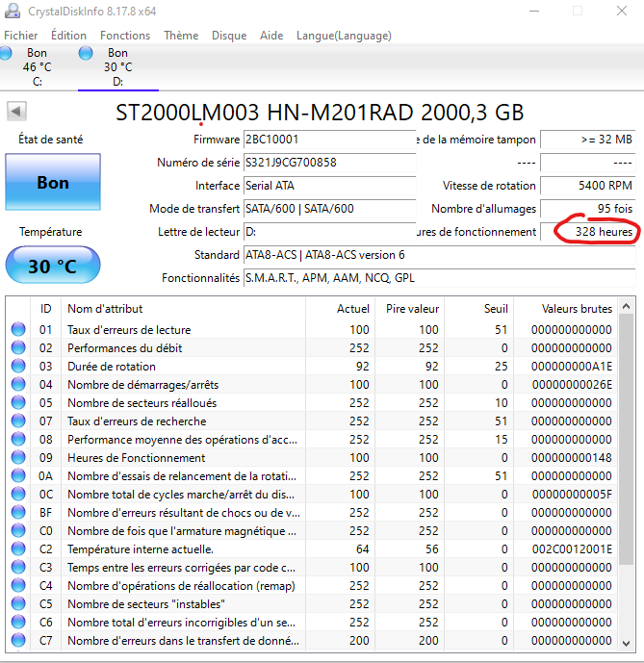Click status orb for Heures de Fonctionnement
644x663 pixels.
coord(18,457)
